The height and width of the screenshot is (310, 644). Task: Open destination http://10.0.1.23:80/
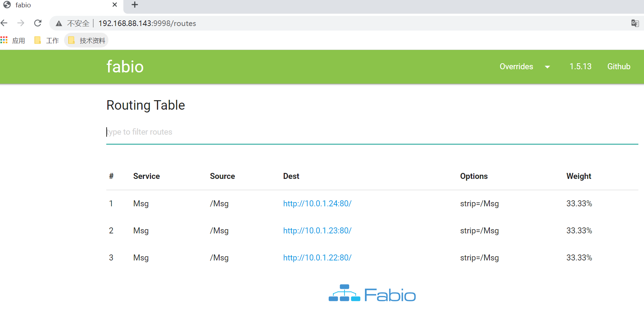317,231
